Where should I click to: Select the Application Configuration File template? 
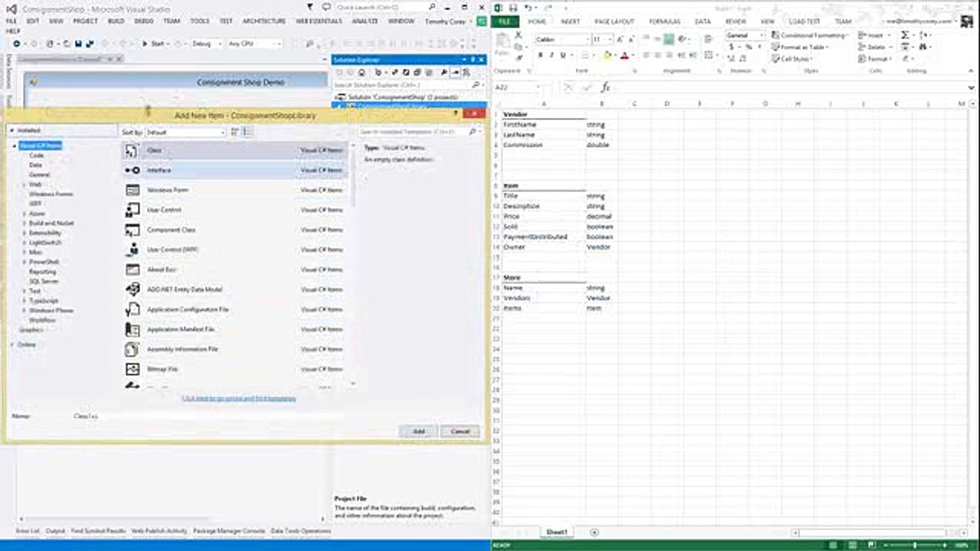tap(235, 309)
